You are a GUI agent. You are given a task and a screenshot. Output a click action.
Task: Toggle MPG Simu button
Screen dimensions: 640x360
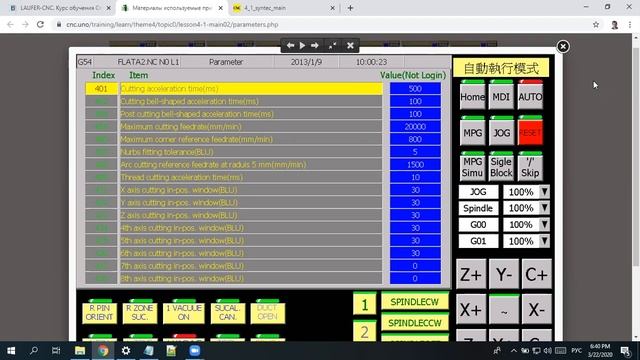pyautogui.click(x=472, y=167)
